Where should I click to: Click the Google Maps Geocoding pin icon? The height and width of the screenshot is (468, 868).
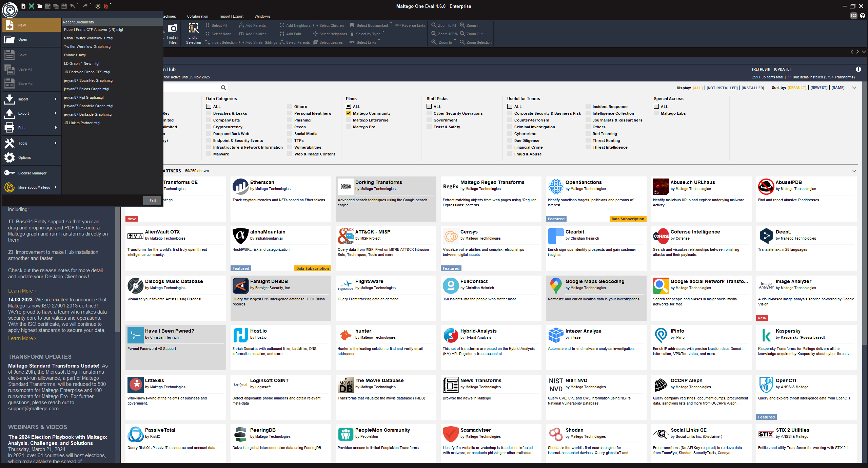pyautogui.click(x=556, y=285)
